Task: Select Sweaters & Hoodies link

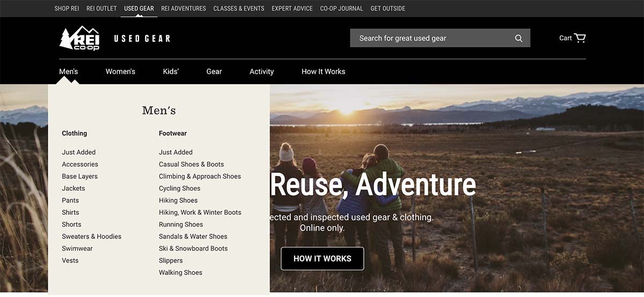Action: 92,236
